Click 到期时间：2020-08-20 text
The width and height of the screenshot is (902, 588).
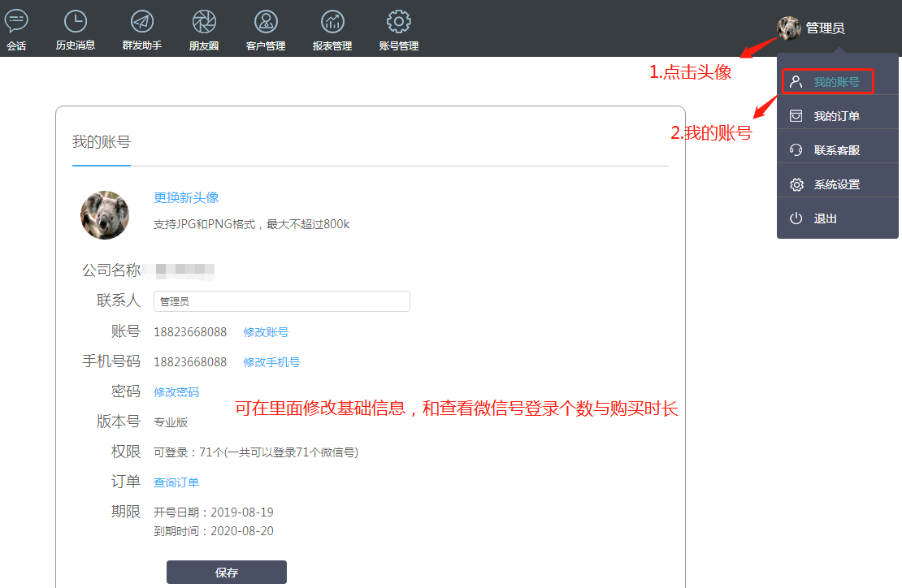click(214, 531)
